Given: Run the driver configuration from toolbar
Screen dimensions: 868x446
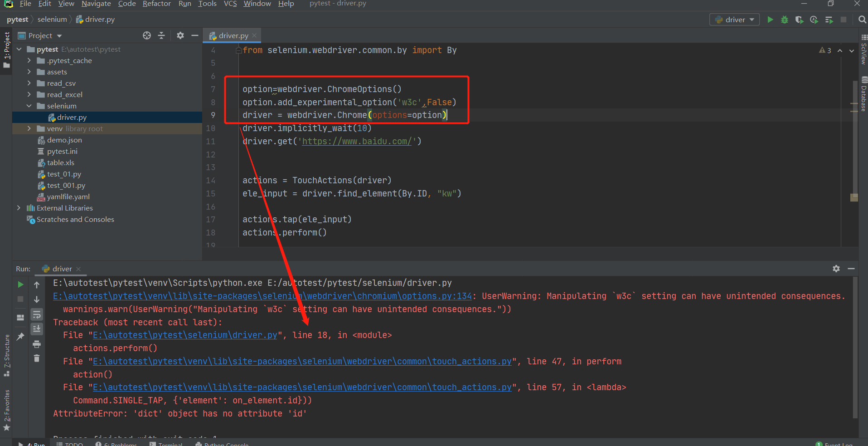Looking at the screenshot, I should [770, 20].
